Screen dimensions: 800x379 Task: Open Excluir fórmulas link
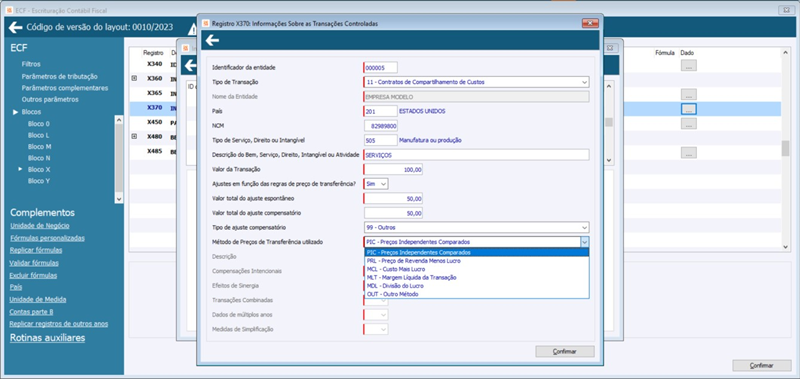pos(34,275)
